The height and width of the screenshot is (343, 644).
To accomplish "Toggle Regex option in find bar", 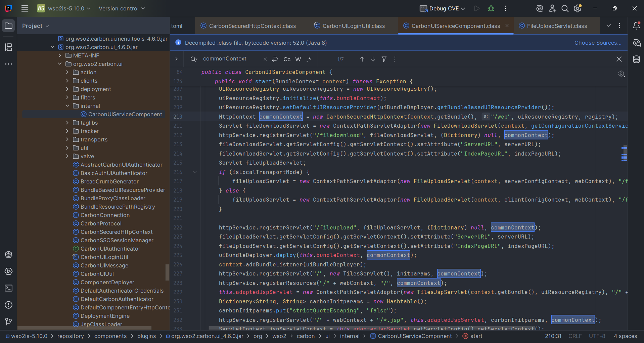I will 309,59.
